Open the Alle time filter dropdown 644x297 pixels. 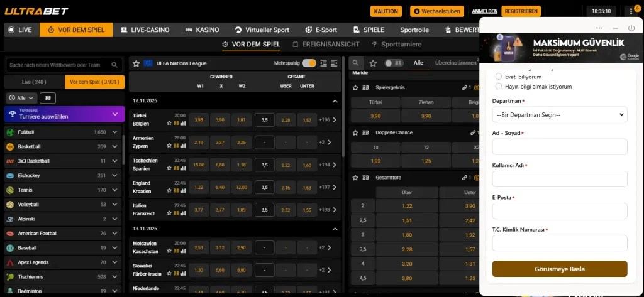(x=22, y=98)
